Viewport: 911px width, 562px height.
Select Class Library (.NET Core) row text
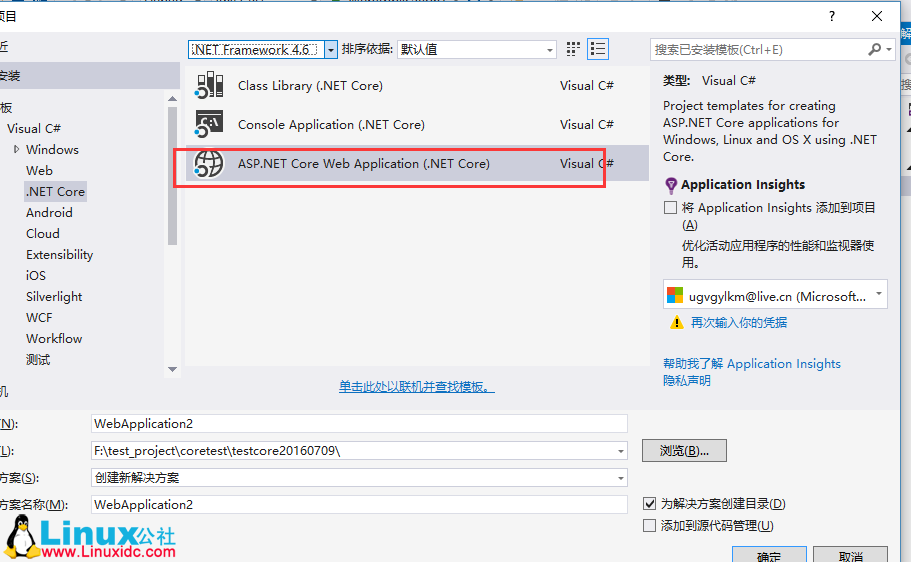pyautogui.click(x=310, y=85)
